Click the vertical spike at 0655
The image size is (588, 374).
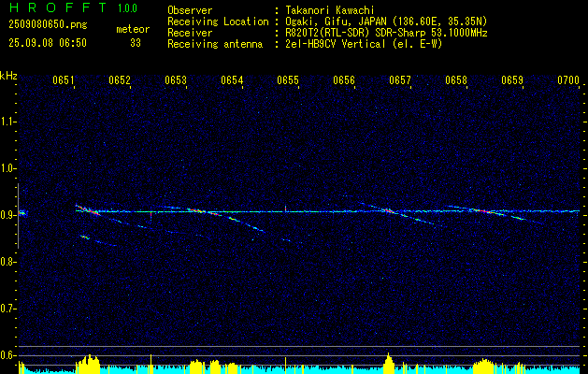[x=285, y=209]
